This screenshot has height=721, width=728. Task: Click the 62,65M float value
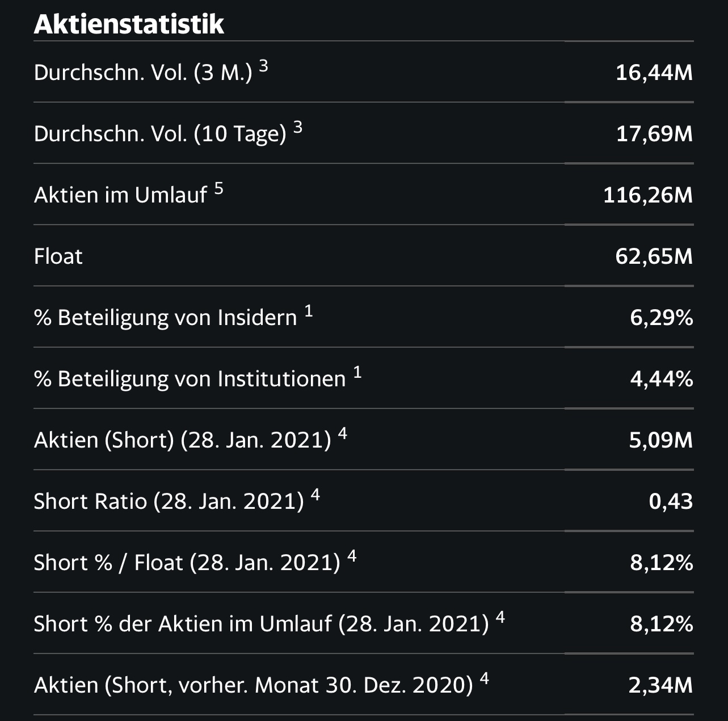click(654, 256)
